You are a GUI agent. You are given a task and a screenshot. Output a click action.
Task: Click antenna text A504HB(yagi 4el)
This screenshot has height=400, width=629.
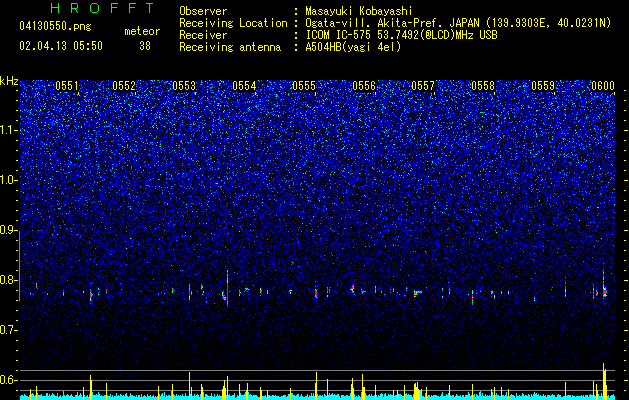coord(353,47)
